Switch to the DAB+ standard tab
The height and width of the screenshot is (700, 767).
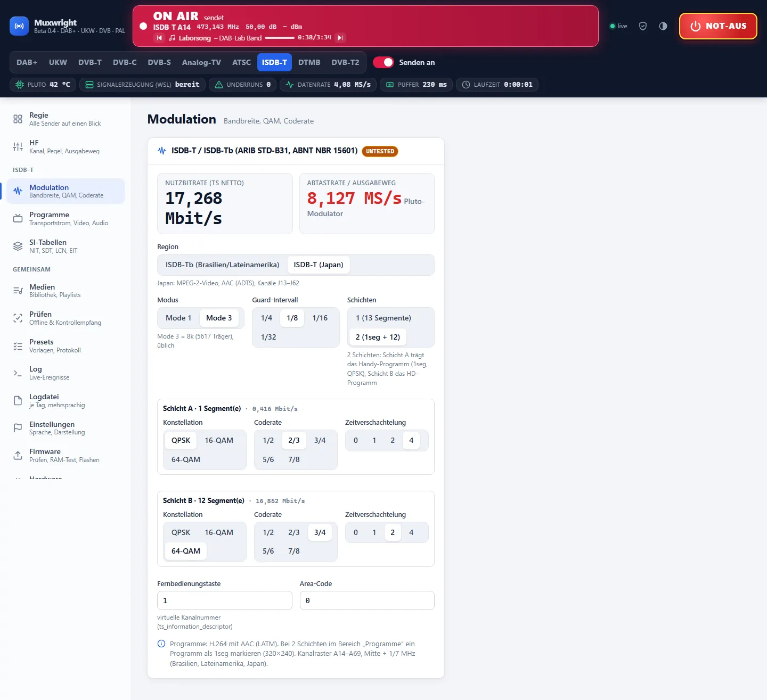[x=27, y=62]
